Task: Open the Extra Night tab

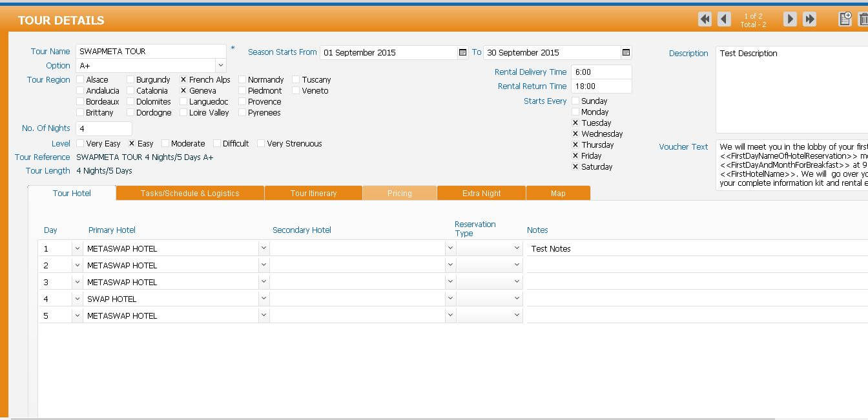Action: tap(481, 193)
